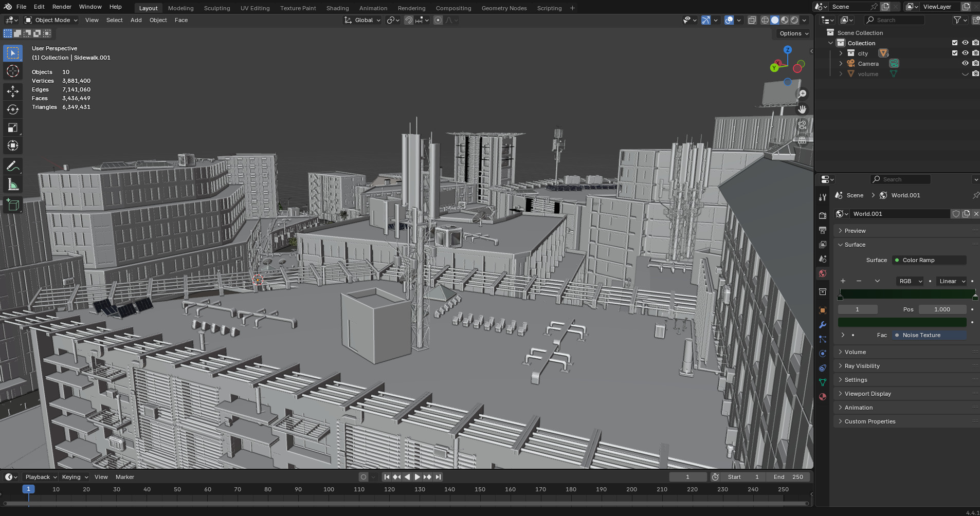Switch to wireframe viewport shading

click(x=765, y=20)
